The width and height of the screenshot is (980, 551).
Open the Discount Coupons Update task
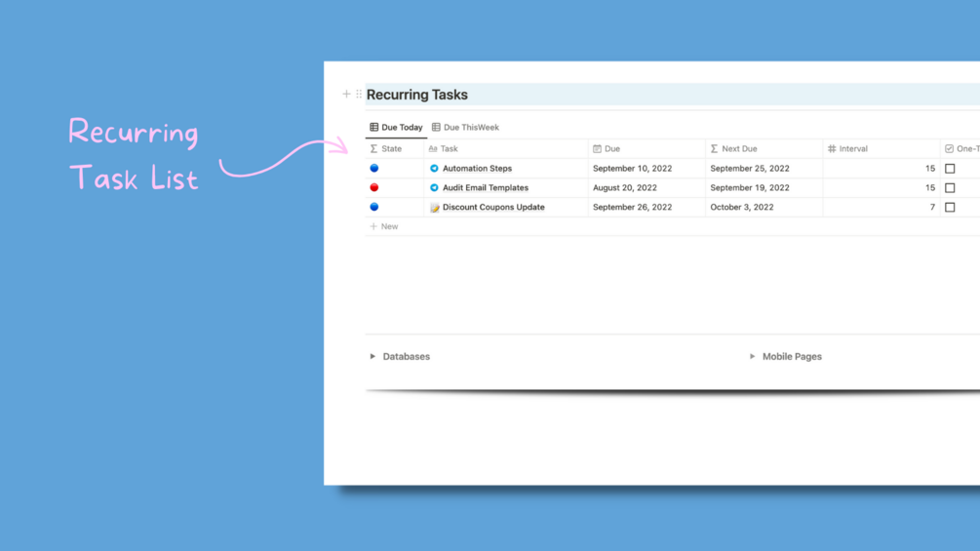tap(493, 208)
